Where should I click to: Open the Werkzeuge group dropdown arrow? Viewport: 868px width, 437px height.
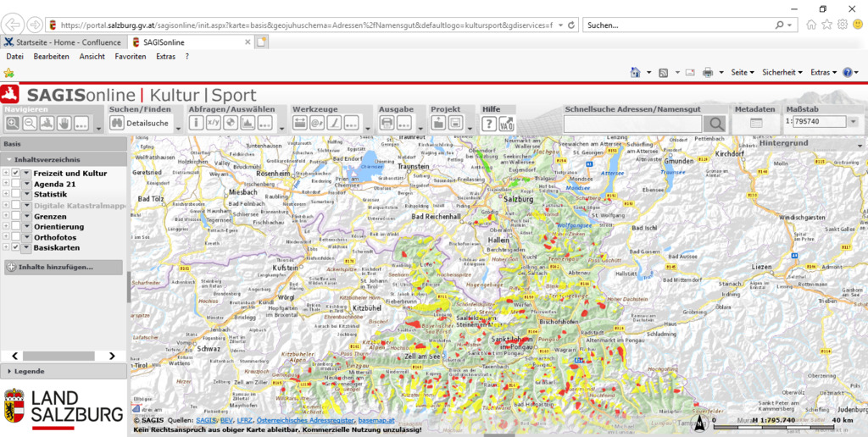368,129
